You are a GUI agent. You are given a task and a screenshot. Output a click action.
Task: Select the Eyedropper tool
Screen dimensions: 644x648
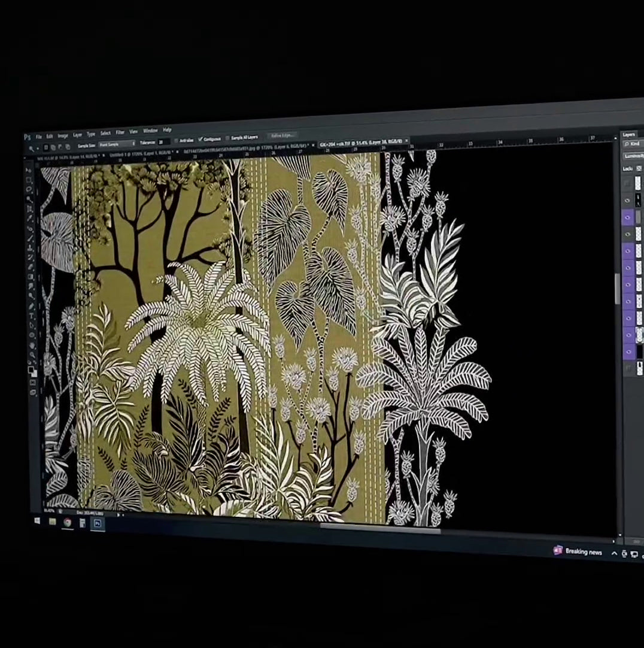pyautogui.click(x=30, y=218)
